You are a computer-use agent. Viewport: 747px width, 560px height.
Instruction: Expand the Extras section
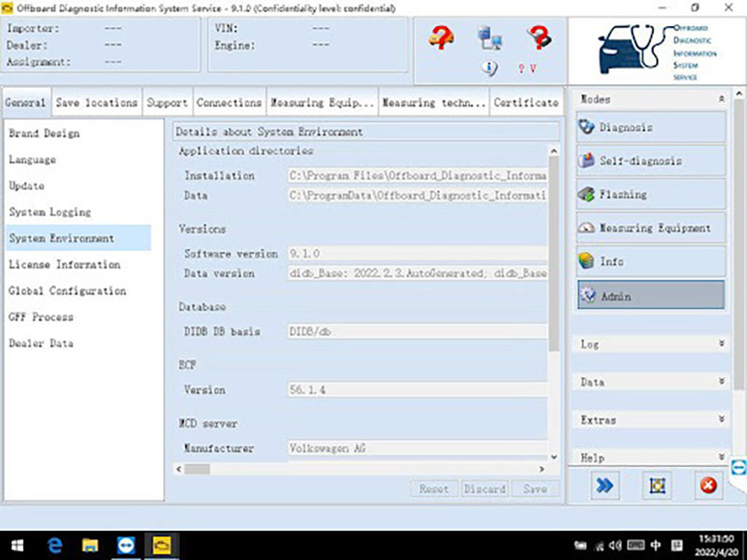721,419
